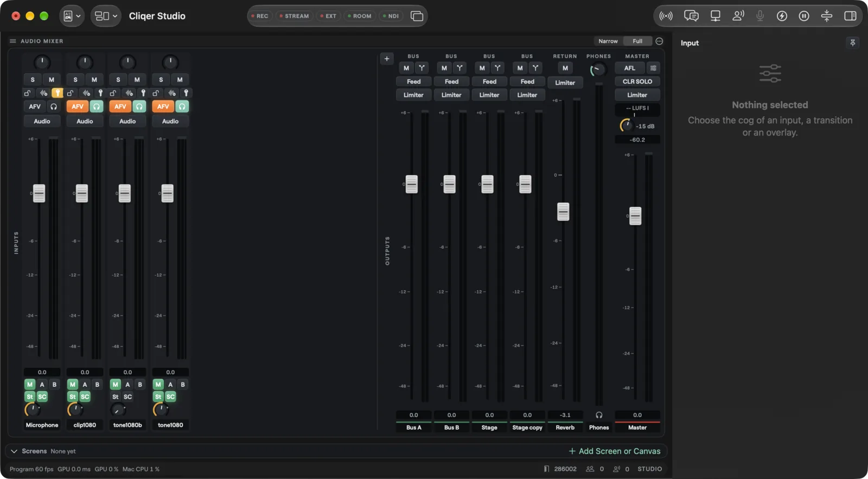Mute the Microphone channel
This screenshot has width=868, height=479.
(52, 80)
